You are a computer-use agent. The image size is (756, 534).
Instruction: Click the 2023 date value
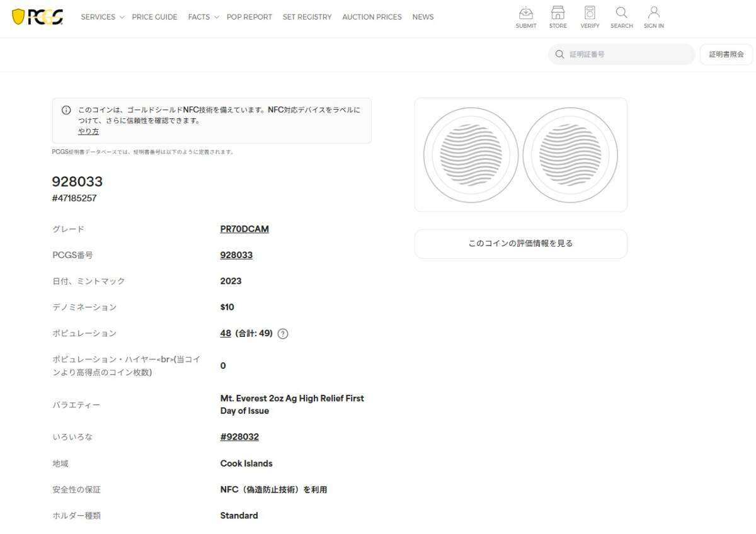(x=231, y=281)
